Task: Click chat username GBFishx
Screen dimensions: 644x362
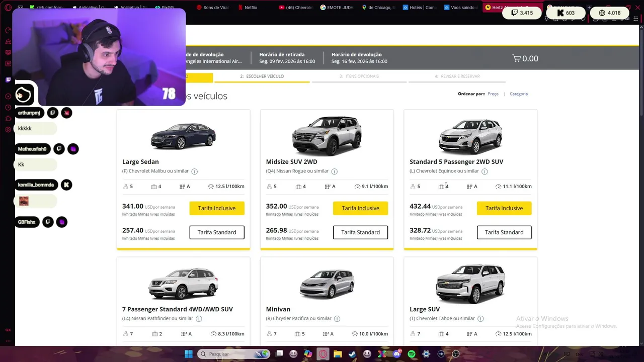Action: click(x=27, y=222)
